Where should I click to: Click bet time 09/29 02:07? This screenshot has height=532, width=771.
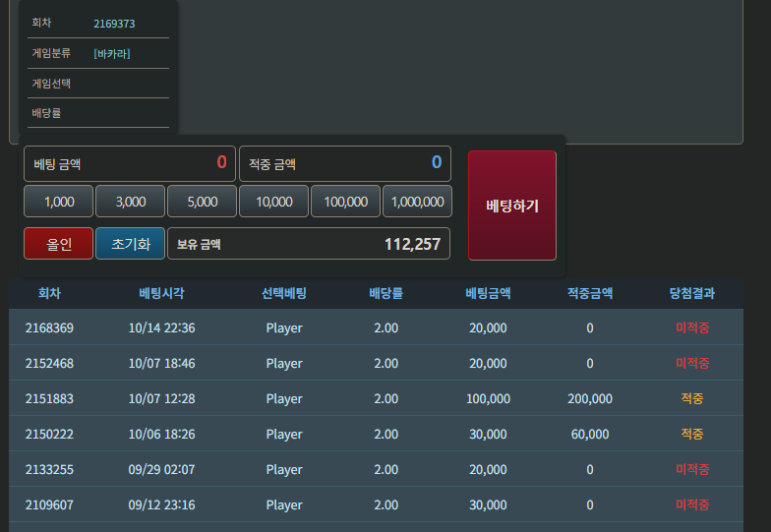(161, 470)
